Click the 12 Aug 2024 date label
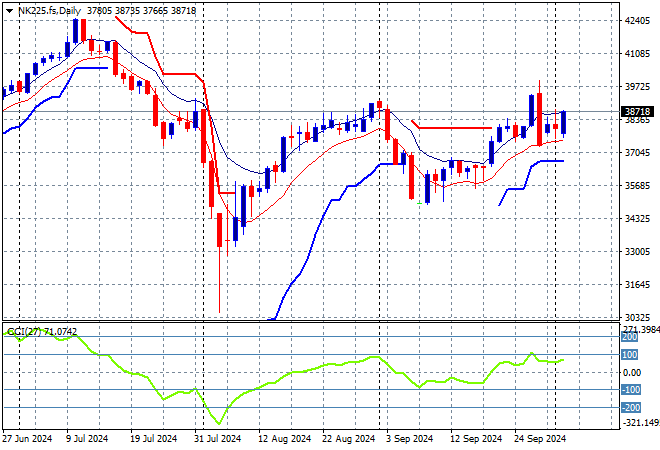Image resolution: width=660 pixels, height=450 pixels. click(x=281, y=438)
